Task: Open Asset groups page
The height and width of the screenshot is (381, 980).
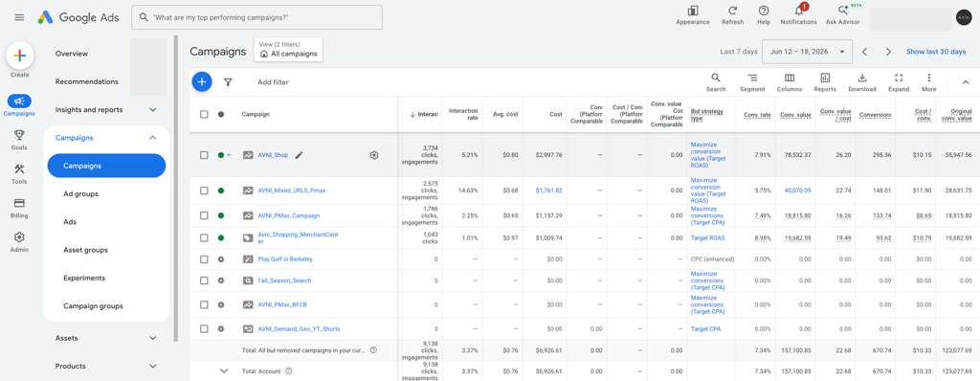Action: 85,250
